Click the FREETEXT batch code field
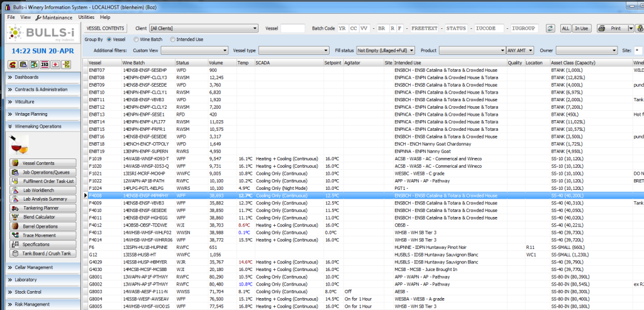The width and height of the screenshot is (644, 310). click(x=425, y=28)
